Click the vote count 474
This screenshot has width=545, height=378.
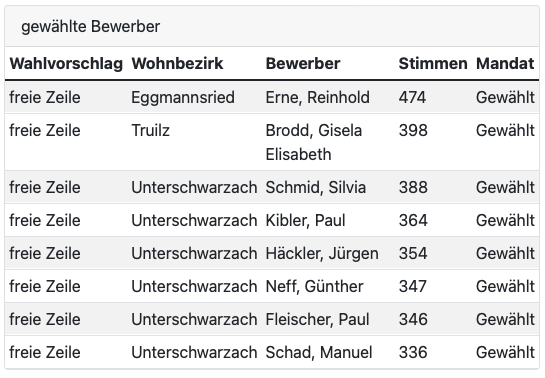pyautogui.click(x=412, y=97)
